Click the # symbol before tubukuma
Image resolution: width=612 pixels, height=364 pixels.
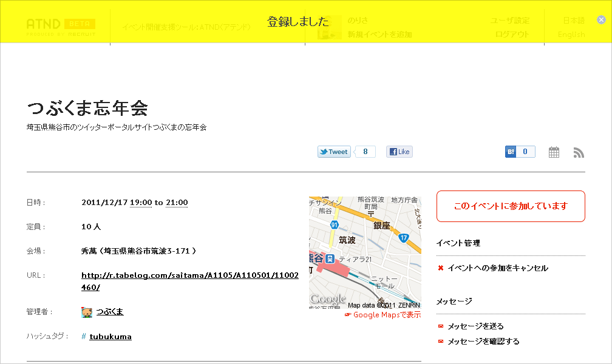[x=84, y=337]
